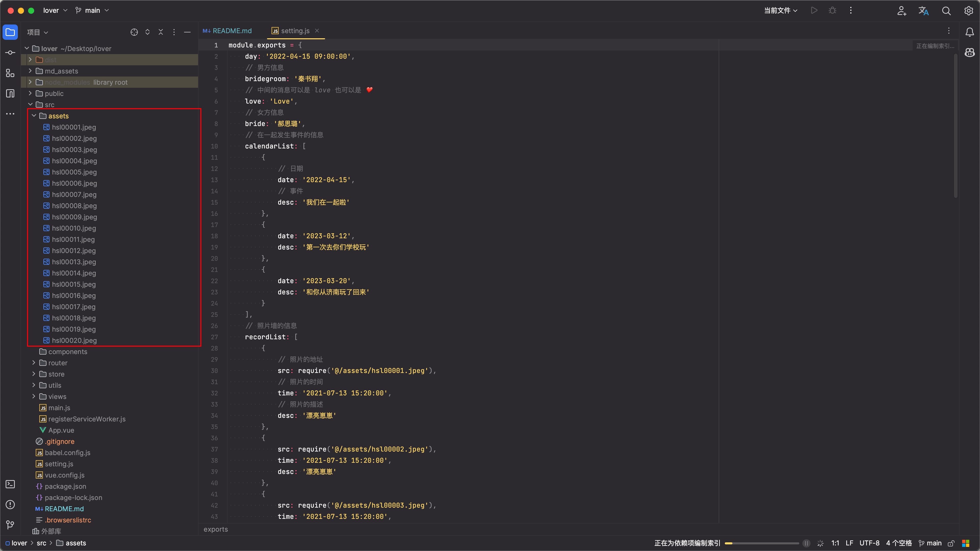Screen dimensions: 980x551
Task: Open the Terminal tool window
Action: [x=10, y=484]
